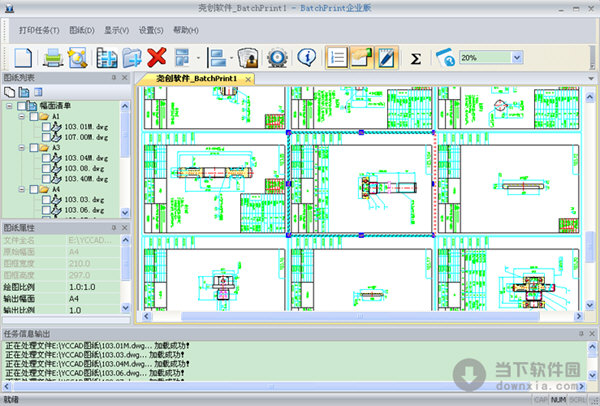Click the tile layout icon

tap(183, 58)
